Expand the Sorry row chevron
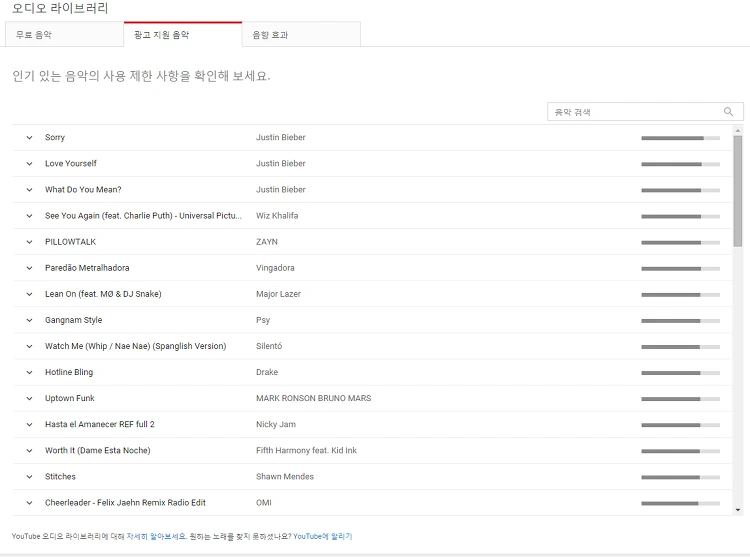 pos(29,138)
